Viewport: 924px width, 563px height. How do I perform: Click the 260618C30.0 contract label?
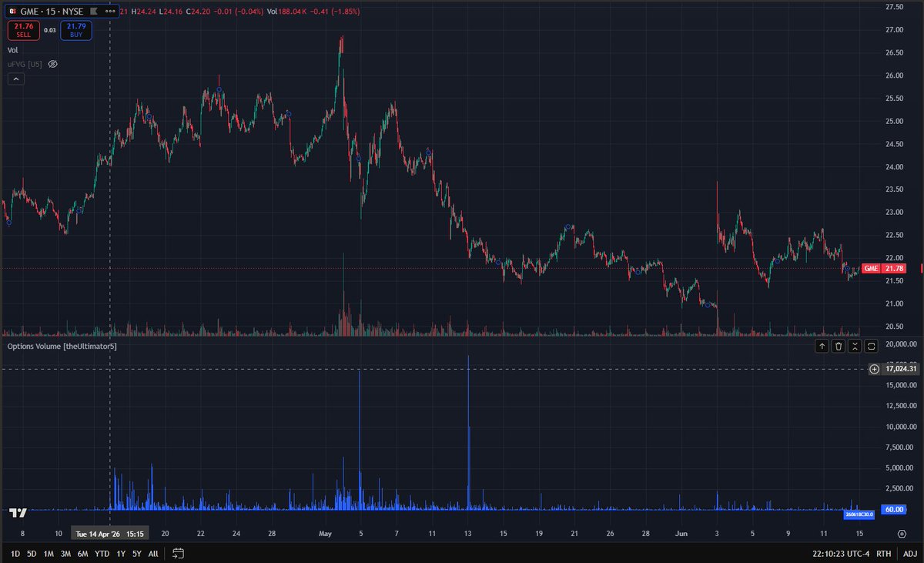pos(859,514)
